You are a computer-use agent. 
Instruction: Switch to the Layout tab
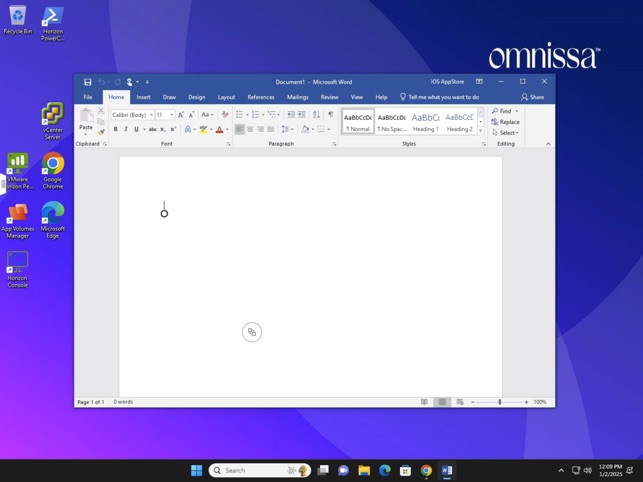tap(226, 97)
